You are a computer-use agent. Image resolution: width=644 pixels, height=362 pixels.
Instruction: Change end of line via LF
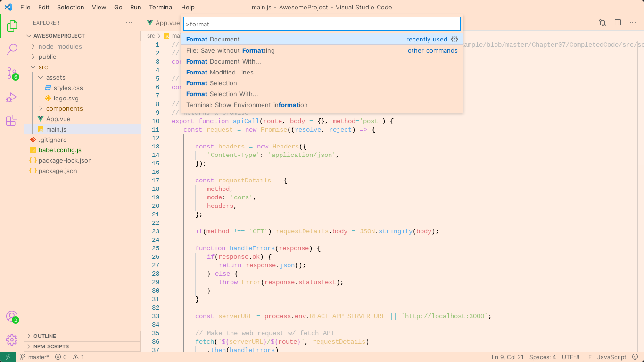click(x=588, y=357)
